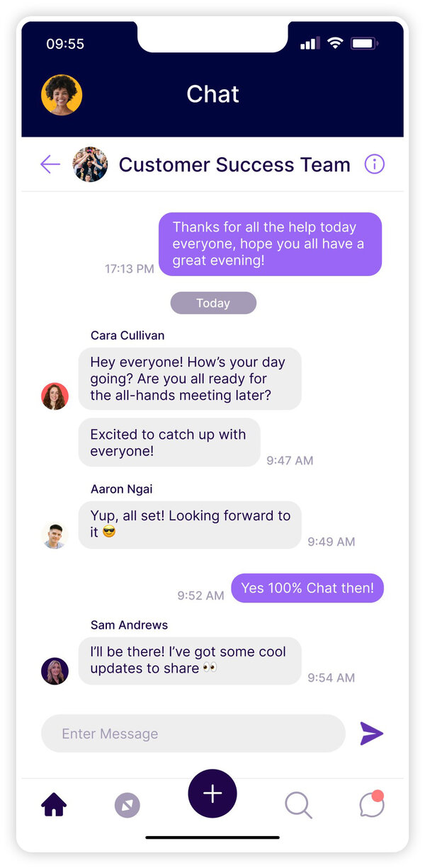Tap the "Excited to catch up" message bubble
The height and width of the screenshot is (868, 425).
tap(169, 442)
